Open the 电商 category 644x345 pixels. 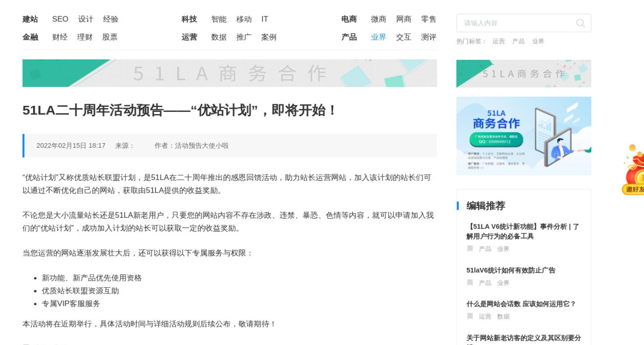(349, 19)
